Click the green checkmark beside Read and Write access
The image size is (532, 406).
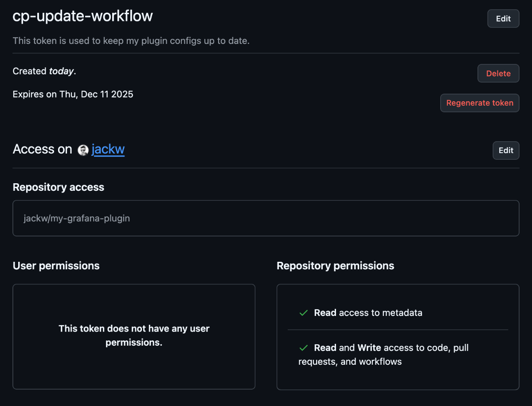click(304, 348)
